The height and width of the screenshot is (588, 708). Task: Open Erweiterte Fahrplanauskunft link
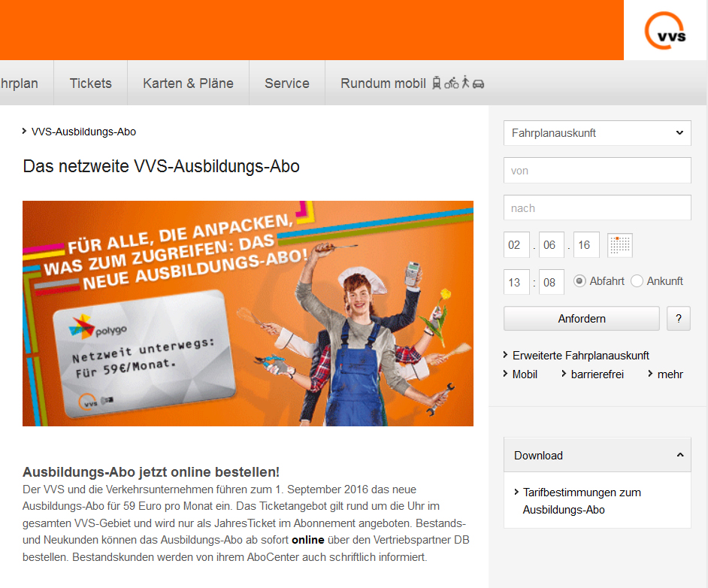[x=581, y=356]
